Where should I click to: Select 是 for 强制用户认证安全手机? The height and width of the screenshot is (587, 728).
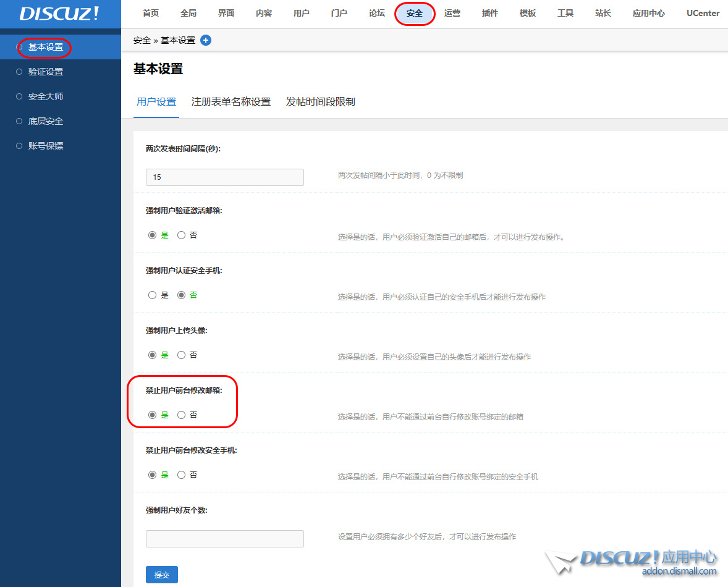(x=152, y=295)
